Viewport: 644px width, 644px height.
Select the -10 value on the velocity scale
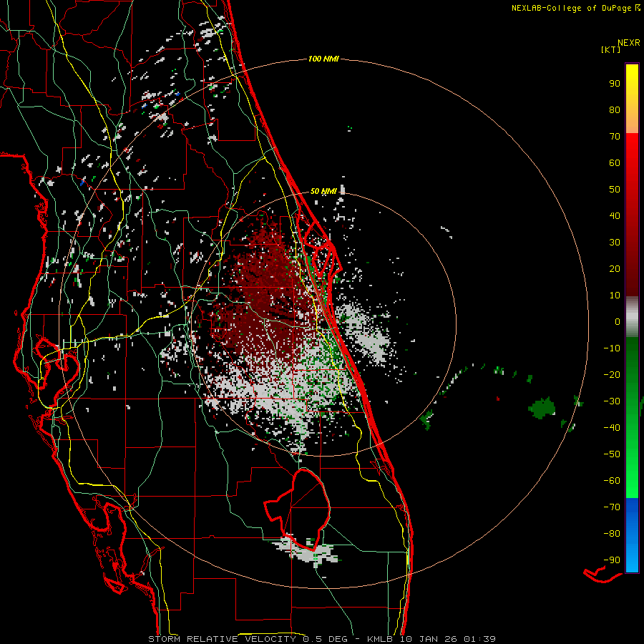(x=612, y=348)
